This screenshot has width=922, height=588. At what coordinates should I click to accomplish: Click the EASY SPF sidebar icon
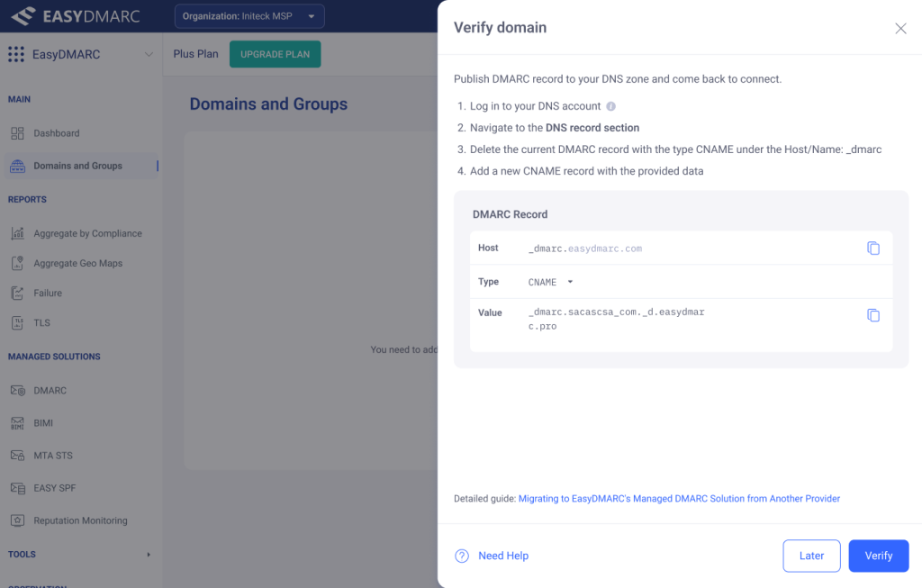point(17,488)
